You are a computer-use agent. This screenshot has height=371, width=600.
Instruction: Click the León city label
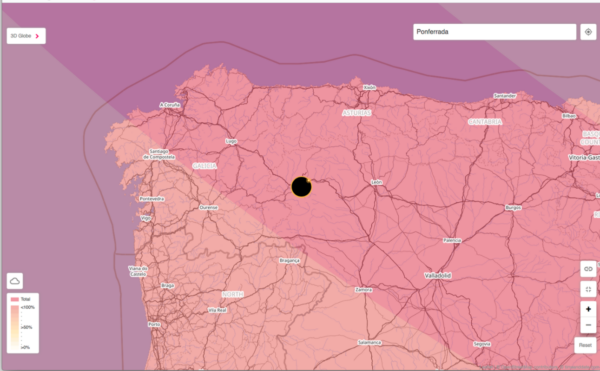point(377,182)
